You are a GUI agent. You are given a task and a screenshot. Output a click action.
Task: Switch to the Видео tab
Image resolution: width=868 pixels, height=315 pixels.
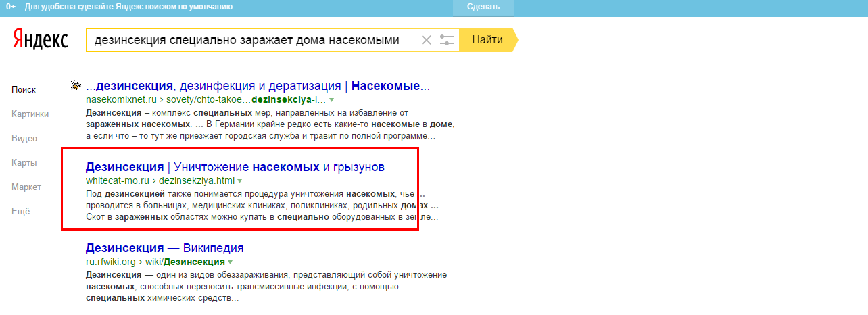click(x=24, y=138)
